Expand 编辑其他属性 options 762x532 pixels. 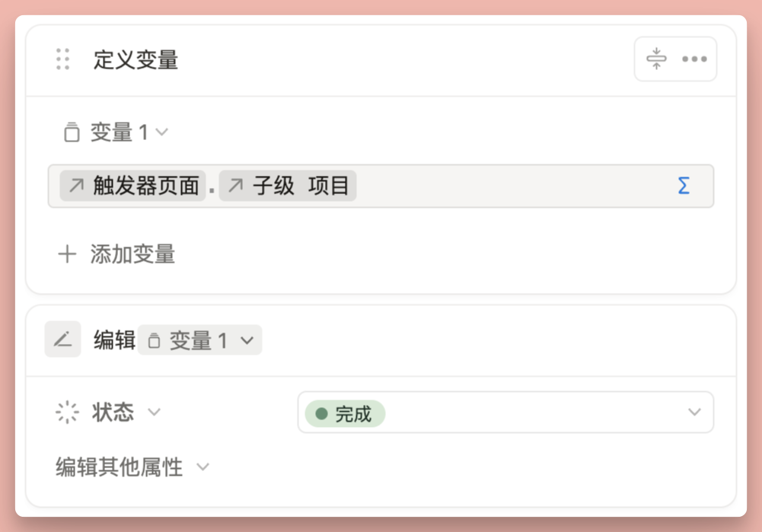[202, 467]
